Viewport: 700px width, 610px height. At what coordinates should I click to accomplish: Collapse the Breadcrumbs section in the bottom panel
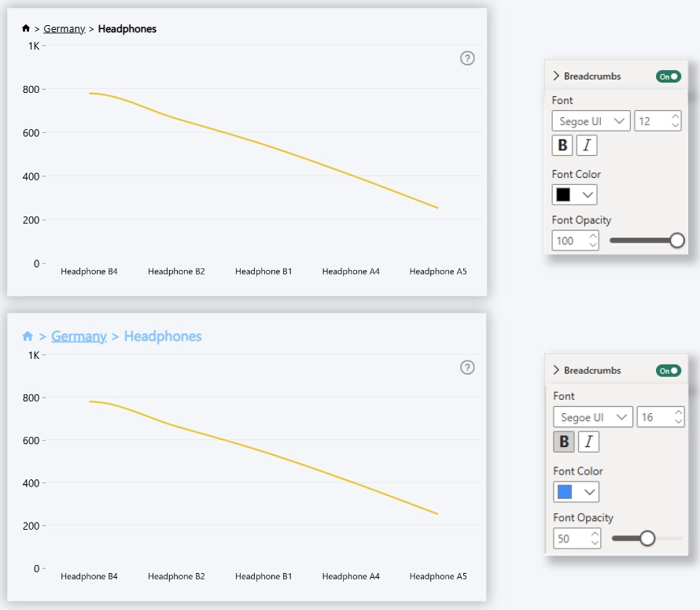click(556, 370)
